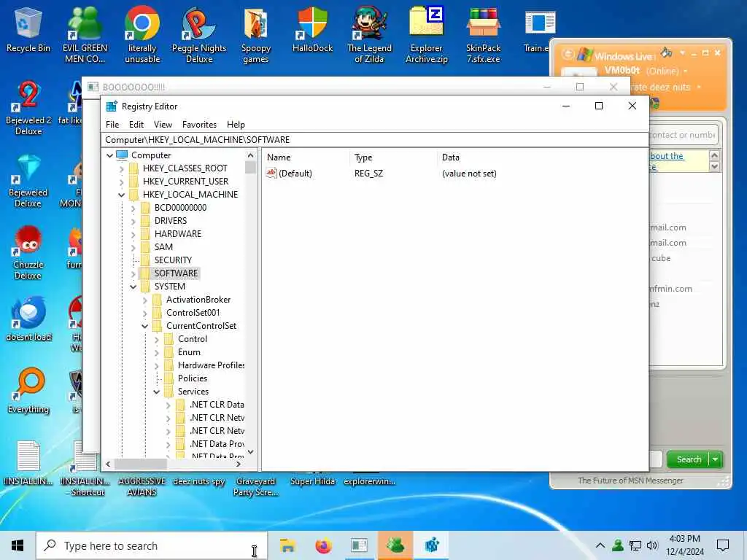Select the Enum key
The height and width of the screenshot is (560, 747).
tap(189, 352)
